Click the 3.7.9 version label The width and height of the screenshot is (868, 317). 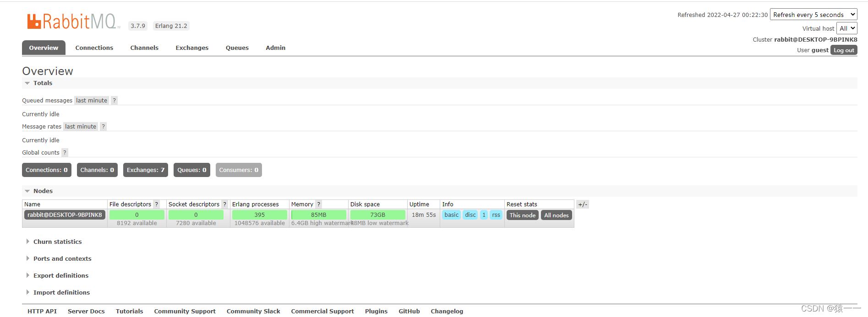(x=138, y=26)
